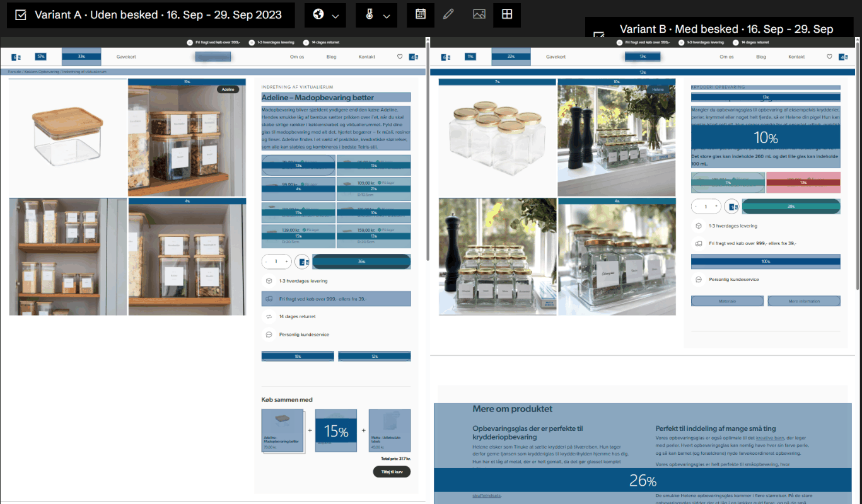Click Kontakt in Variant B menu
862x504 pixels.
click(x=796, y=57)
